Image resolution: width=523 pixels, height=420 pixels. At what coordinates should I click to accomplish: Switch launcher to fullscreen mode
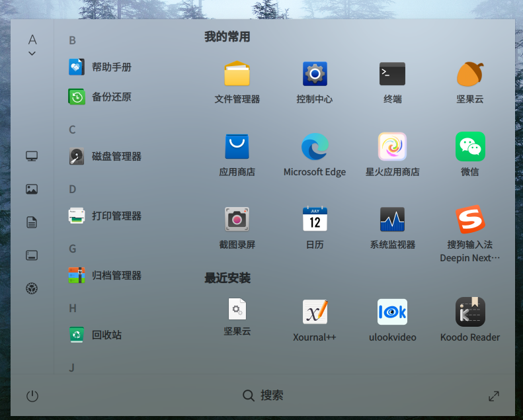[x=494, y=396]
